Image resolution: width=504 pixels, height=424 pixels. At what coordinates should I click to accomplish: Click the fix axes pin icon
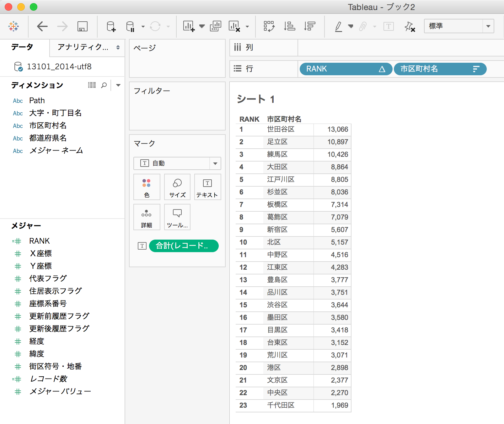point(410,26)
